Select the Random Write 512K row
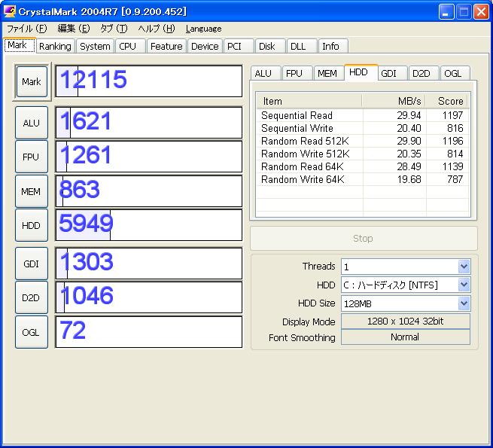Screen dimensions: 493x448 coord(363,154)
